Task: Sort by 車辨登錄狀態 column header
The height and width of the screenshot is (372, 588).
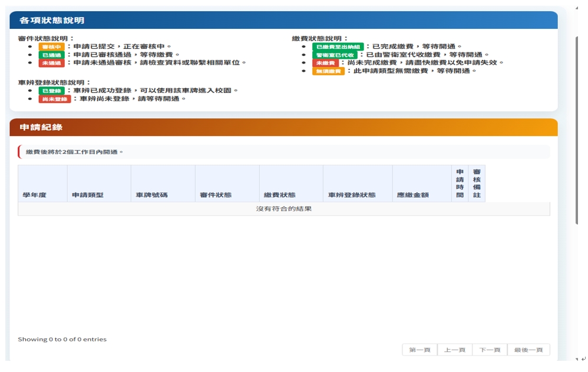Action: coord(358,184)
